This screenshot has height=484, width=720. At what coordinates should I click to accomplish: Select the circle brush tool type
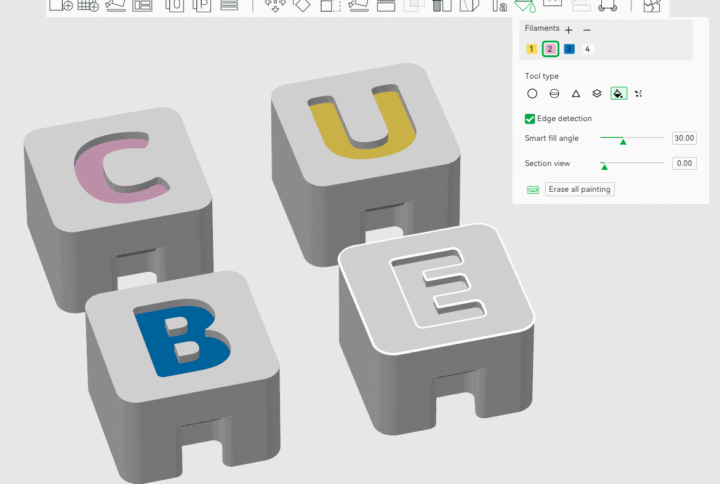tap(532, 93)
